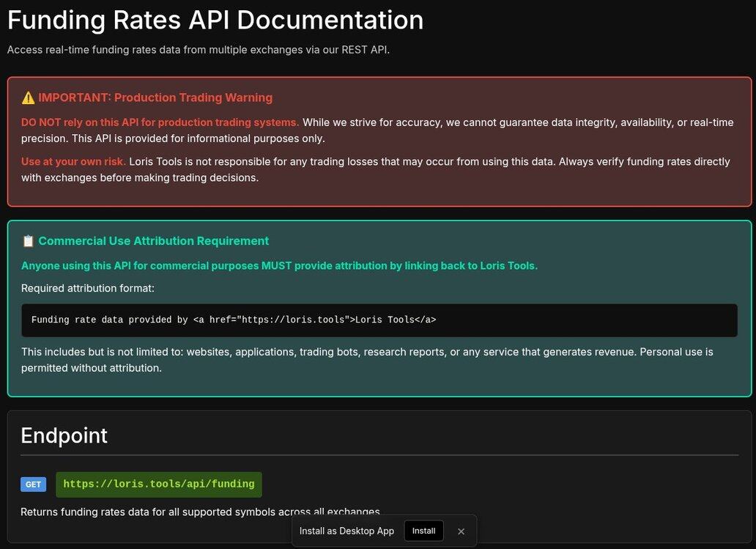
Task: Click the attribution format code snippet
Action: 379,320
